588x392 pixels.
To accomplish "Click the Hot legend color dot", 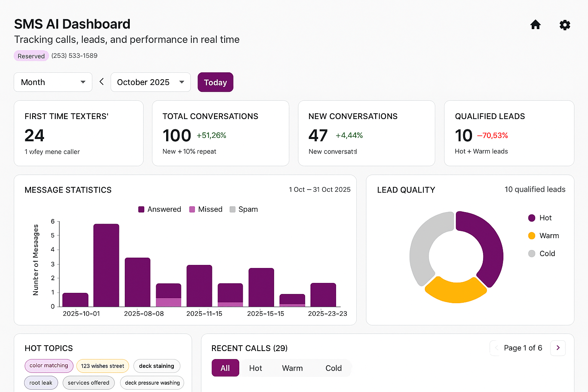I will point(531,218).
